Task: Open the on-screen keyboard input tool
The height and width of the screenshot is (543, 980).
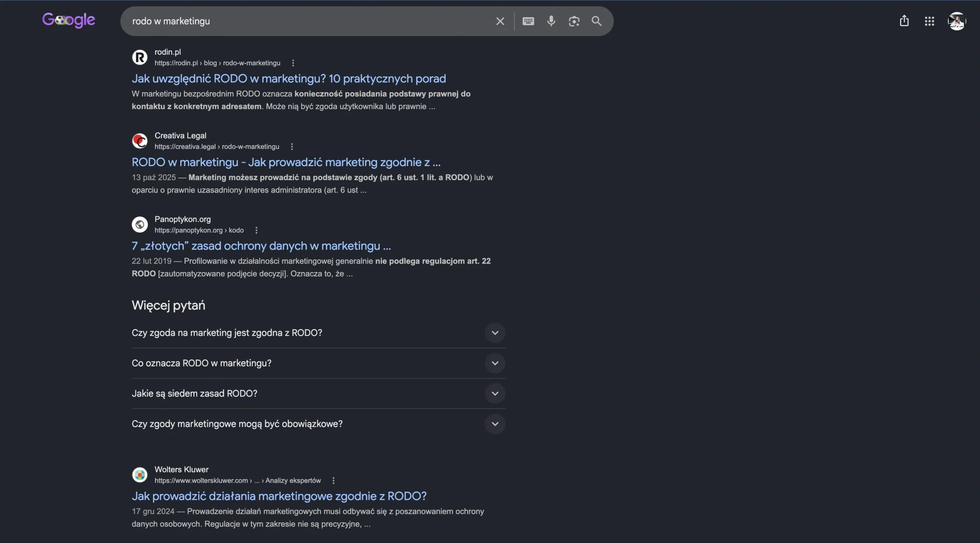Action: click(528, 21)
